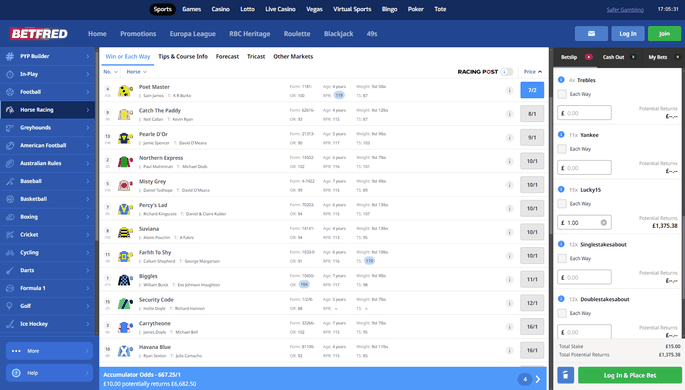
Task: Select Pearle D'Or at 9/1
Action: coord(532,137)
